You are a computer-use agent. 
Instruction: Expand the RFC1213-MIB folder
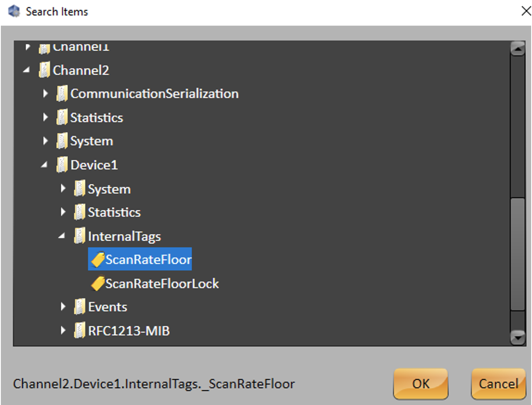coord(63,331)
